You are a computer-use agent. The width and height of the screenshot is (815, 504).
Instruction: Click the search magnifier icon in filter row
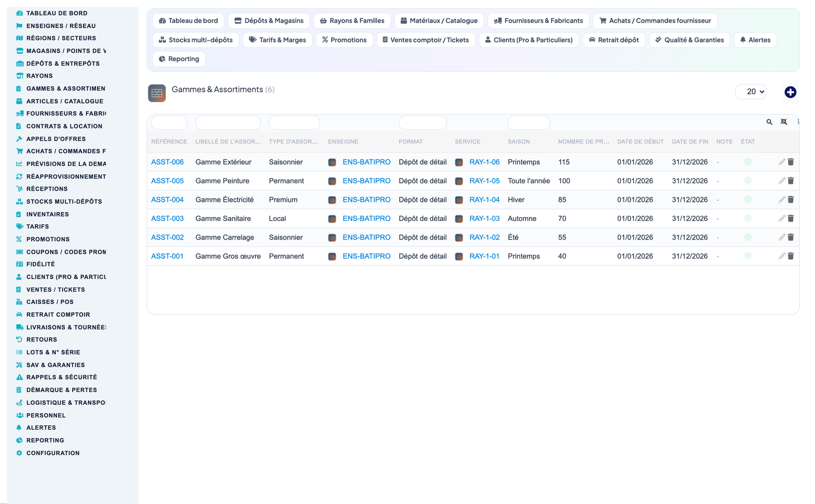coord(769,122)
